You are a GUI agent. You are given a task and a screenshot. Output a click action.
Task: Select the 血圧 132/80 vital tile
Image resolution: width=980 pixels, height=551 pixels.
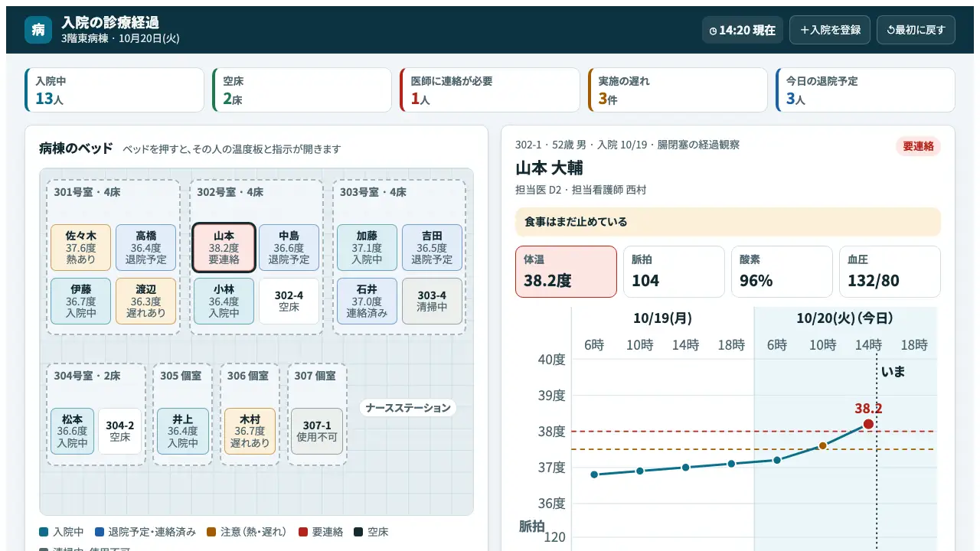(x=890, y=271)
